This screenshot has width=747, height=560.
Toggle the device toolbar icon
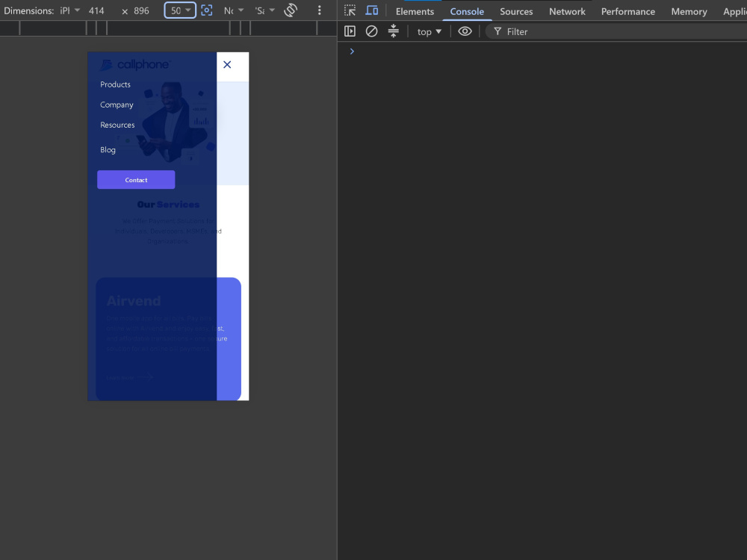coord(371,10)
